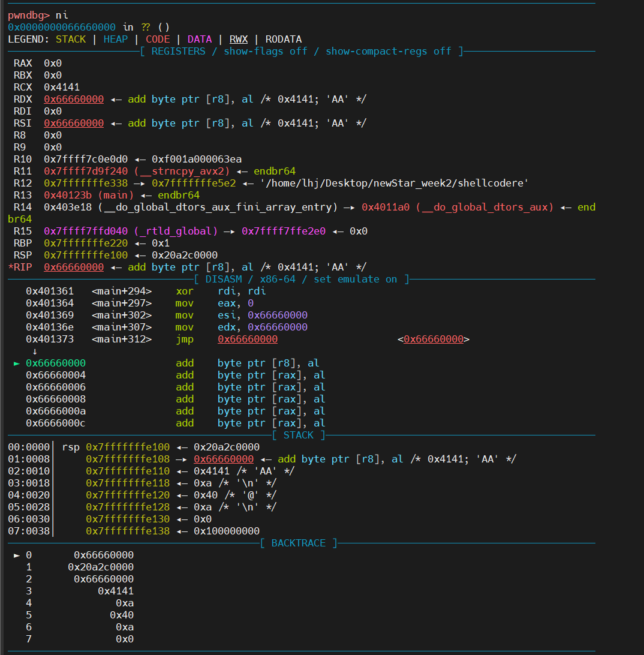The height and width of the screenshot is (655, 644).
Task: Click stack address 0x7fffffffe128
Action: click(128, 507)
